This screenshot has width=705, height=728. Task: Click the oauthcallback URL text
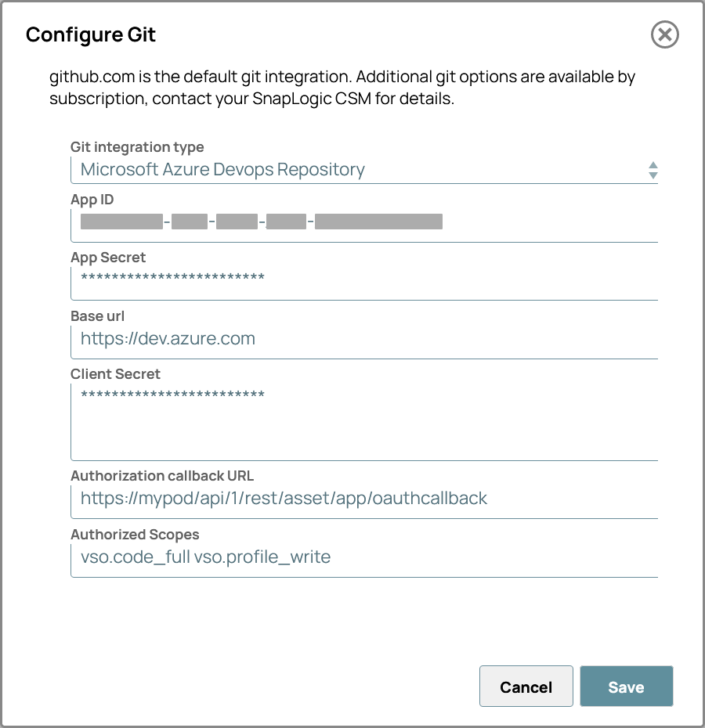[x=283, y=498]
